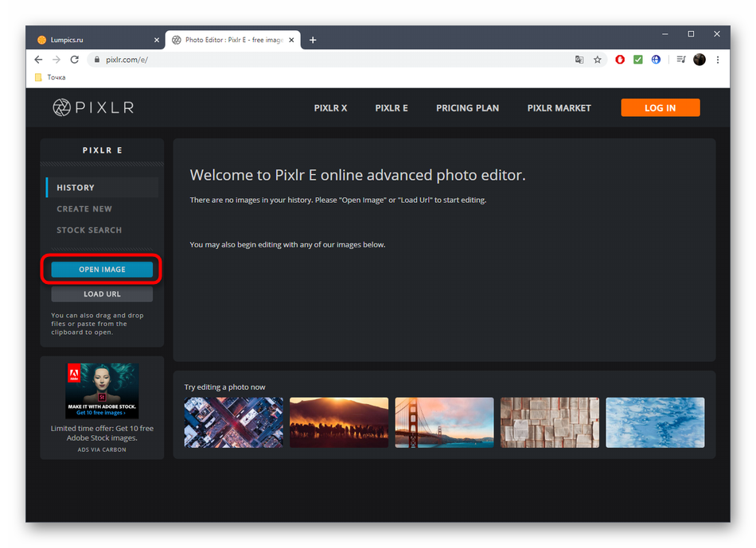Open the Chrome three-dot menu
This screenshot has width=756, height=548.
click(x=718, y=60)
